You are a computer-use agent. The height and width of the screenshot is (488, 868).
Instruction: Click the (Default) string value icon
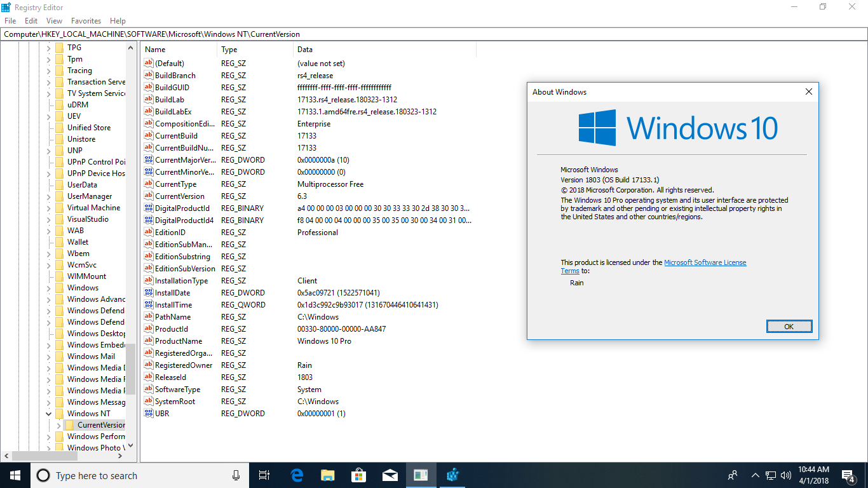pos(149,64)
